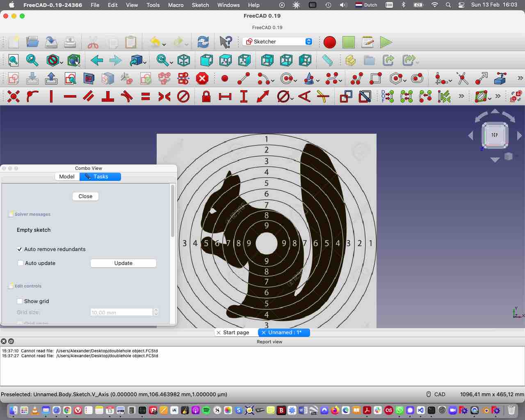Click the What's This help cursor icon

[x=225, y=42]
